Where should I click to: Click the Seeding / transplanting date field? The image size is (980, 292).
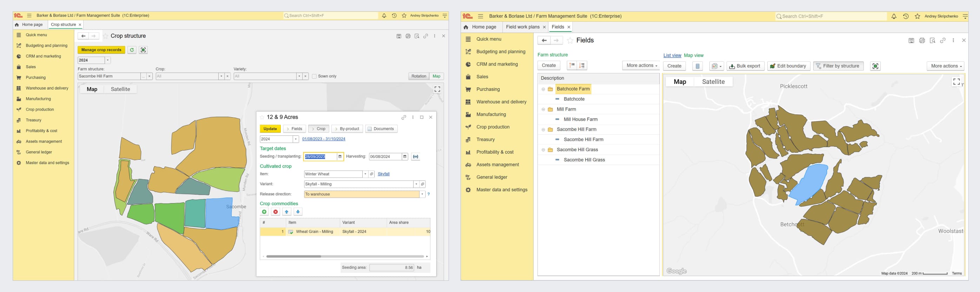pos(320,157)
